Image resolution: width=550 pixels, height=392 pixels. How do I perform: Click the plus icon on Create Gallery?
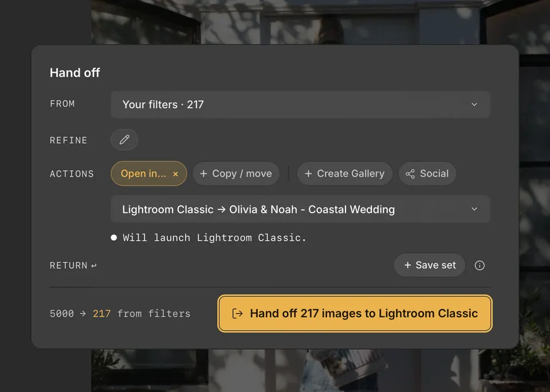click(308, 173)
